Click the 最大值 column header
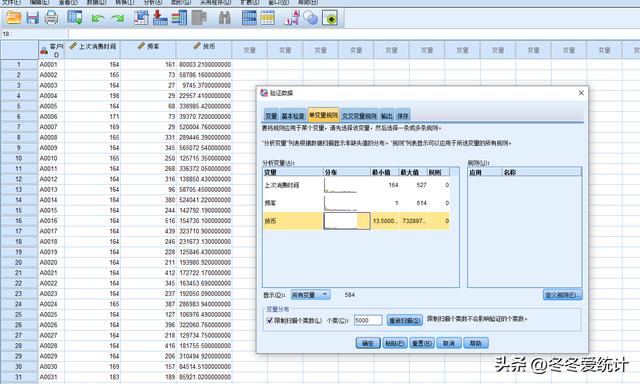 tap(412, 172)
